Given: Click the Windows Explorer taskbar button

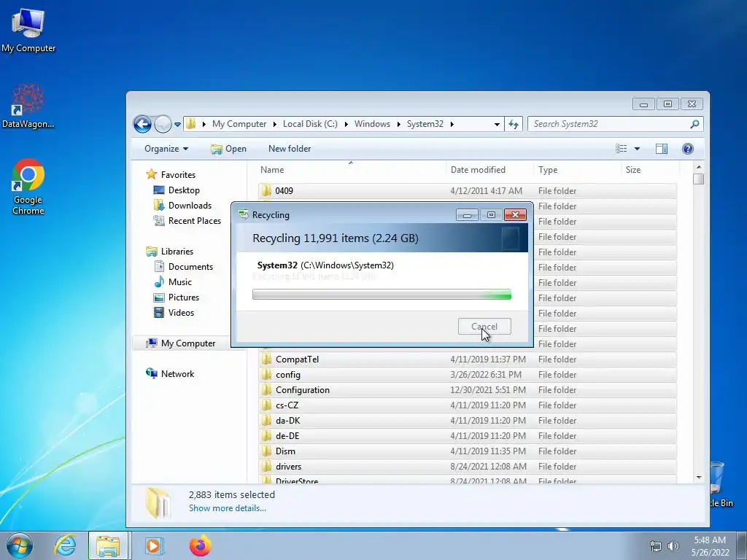Looking at the screenshot, I should coord(108,545).
